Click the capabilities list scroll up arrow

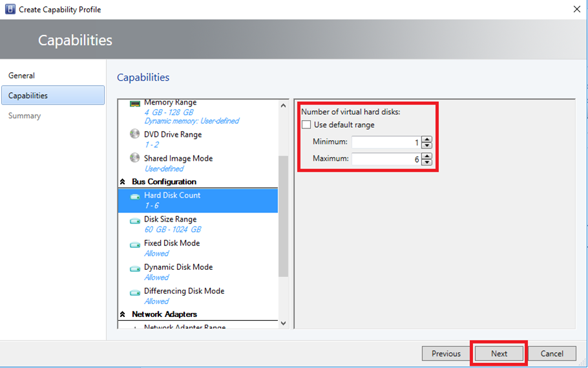284,106
